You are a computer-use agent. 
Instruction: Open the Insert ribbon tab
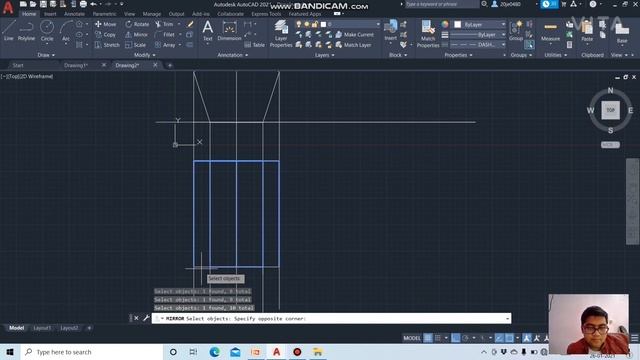[x=50, y=14]
